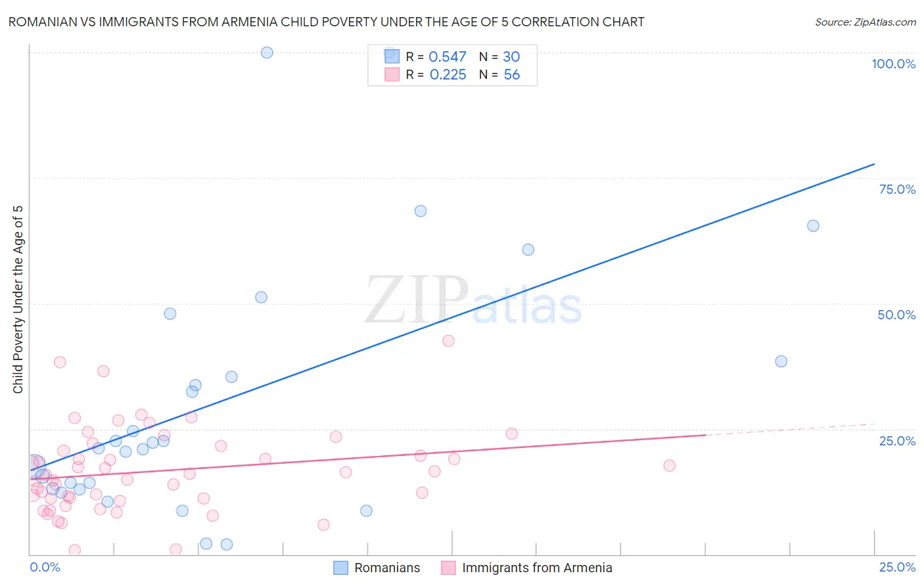Click the pink swatch beside R = 0.225
This screenshot has height=586, width=924.
tap(392, 74)
